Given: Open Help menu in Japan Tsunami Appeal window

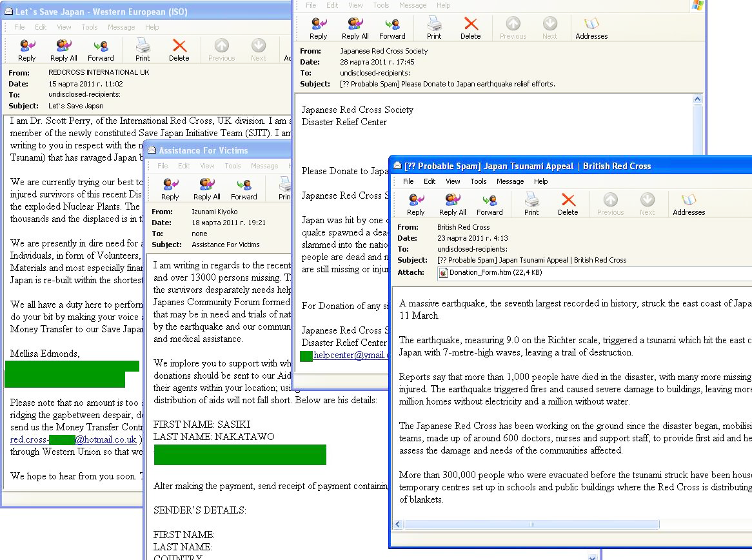Looking at the screenshot, I should [x=540, y=181].
